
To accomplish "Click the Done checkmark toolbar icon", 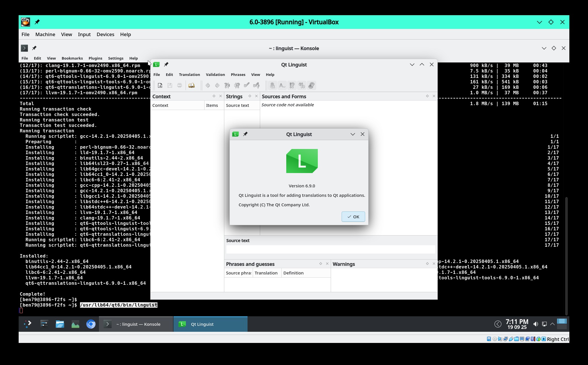I will coord(247,85).
